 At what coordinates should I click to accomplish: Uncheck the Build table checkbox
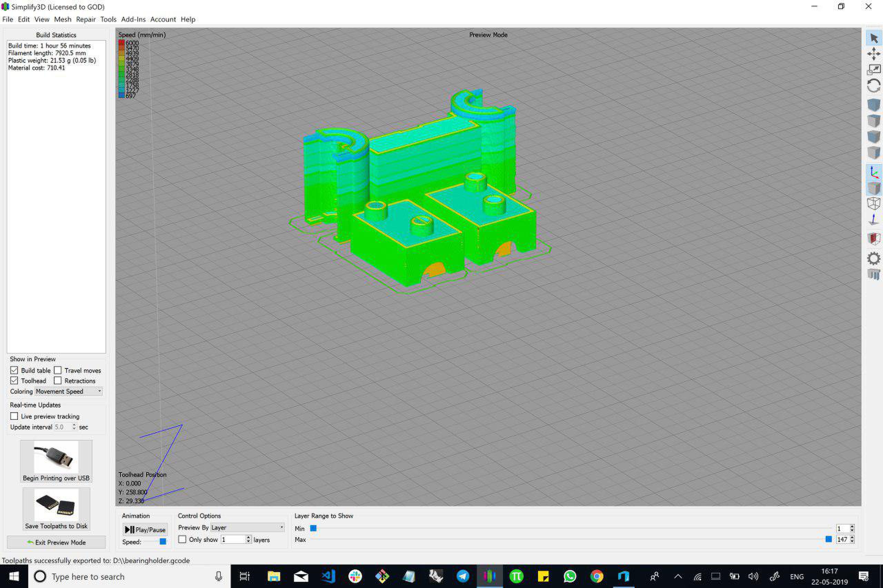pyautogui.click(x=14, y=370)
